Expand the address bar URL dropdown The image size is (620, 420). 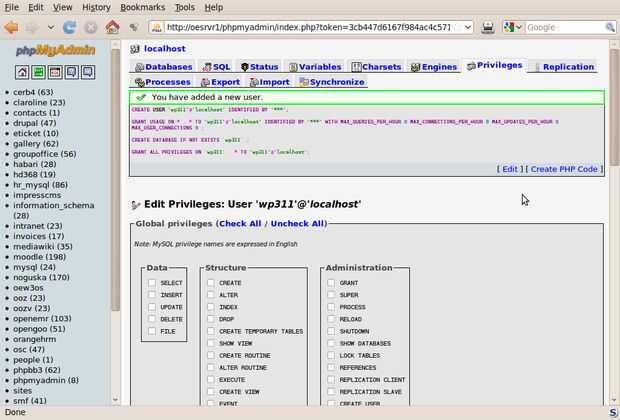(x=468, y=27)
